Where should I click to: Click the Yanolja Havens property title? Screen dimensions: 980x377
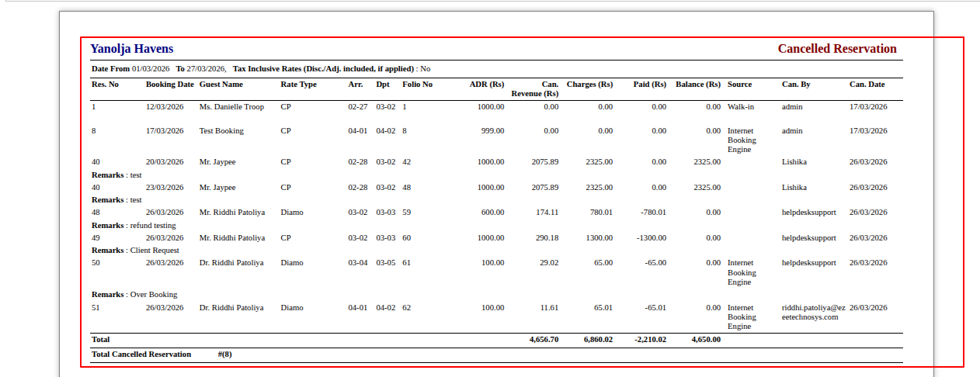[x=132, y=49]
